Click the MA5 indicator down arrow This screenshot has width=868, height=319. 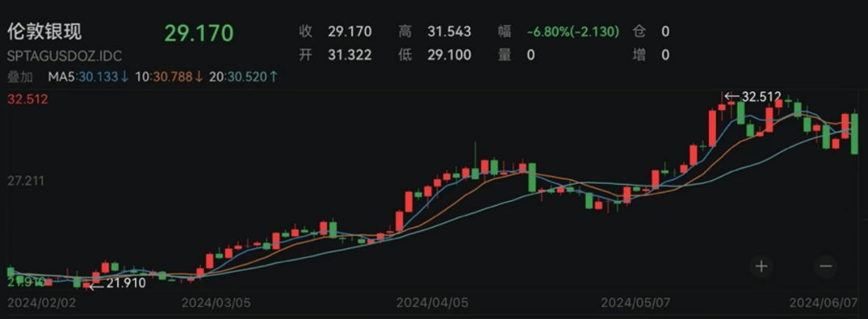point(125,77)
